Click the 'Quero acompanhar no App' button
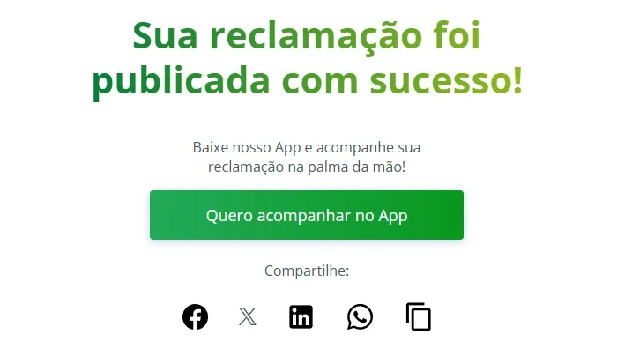Screen dimensions: 632x364 point(307,215)
